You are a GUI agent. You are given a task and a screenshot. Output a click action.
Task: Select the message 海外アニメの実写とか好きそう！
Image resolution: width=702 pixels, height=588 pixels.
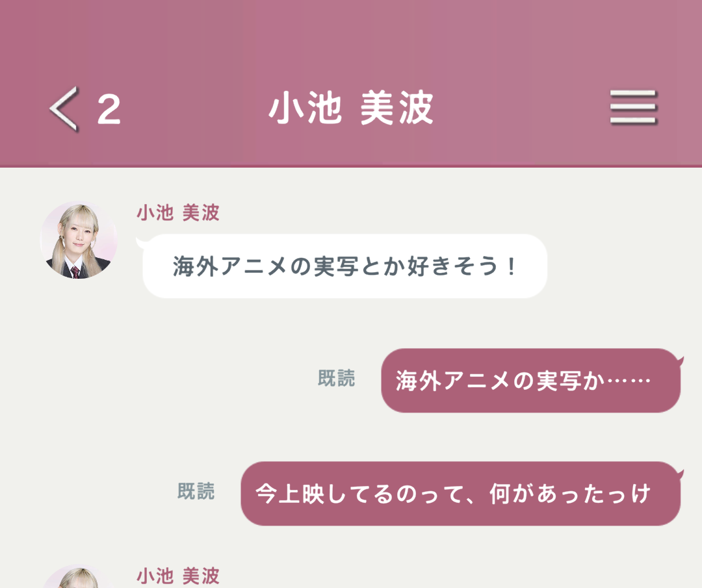tap(344, 266)
